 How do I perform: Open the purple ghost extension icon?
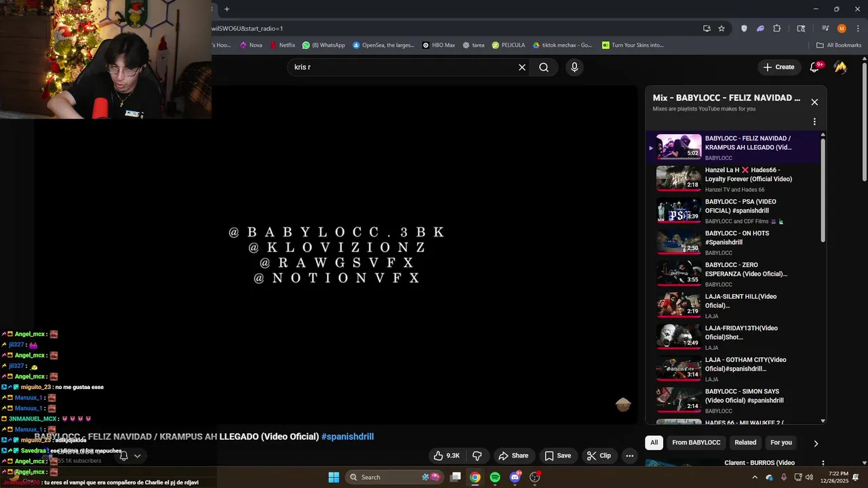[760, 28]
